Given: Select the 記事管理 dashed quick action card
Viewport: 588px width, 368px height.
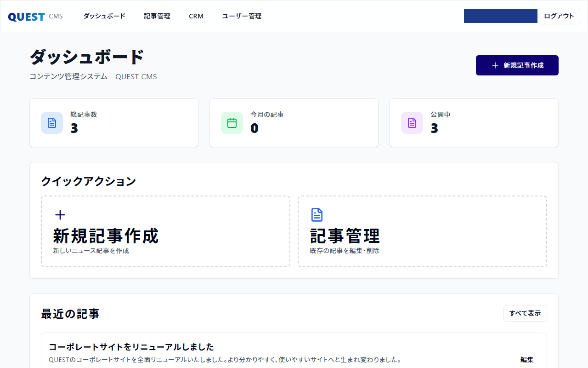Looking at the screenshot, I should pyautogui.click(x=423, y=231).
